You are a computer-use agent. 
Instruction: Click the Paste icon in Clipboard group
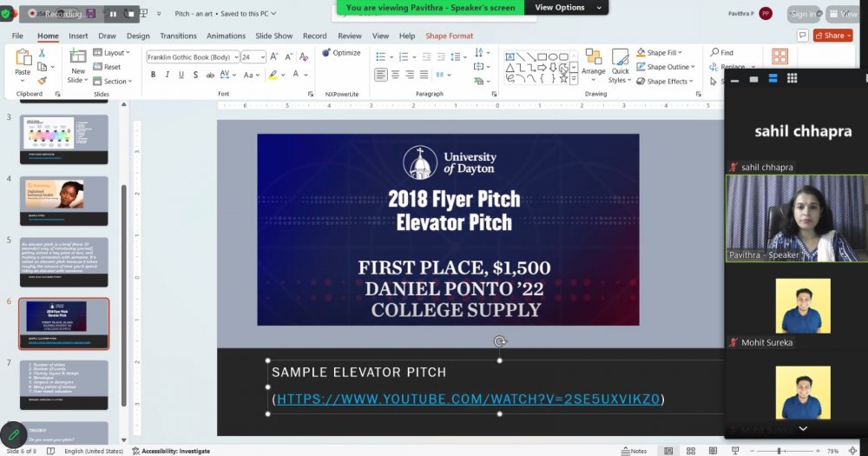pos(23,62)
